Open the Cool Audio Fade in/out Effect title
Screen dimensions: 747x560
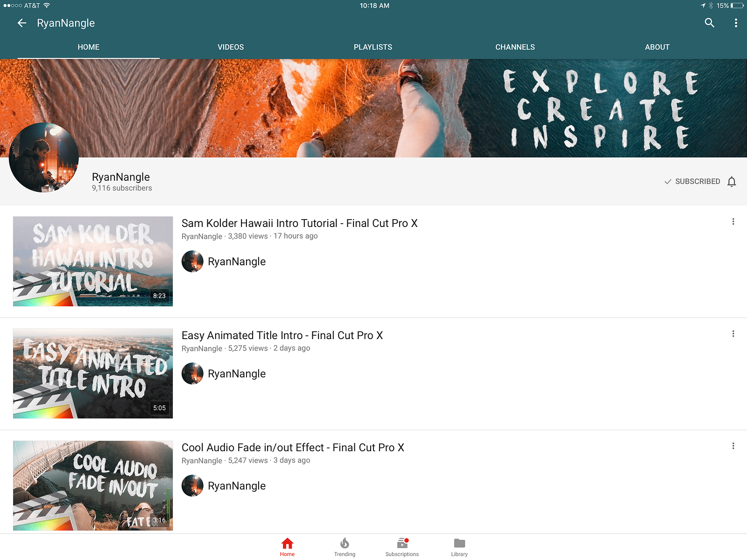293,447
